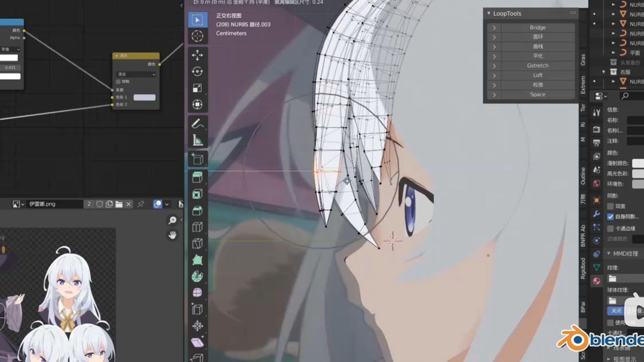Collapse the MMD纹理 panel

point(609,254)
